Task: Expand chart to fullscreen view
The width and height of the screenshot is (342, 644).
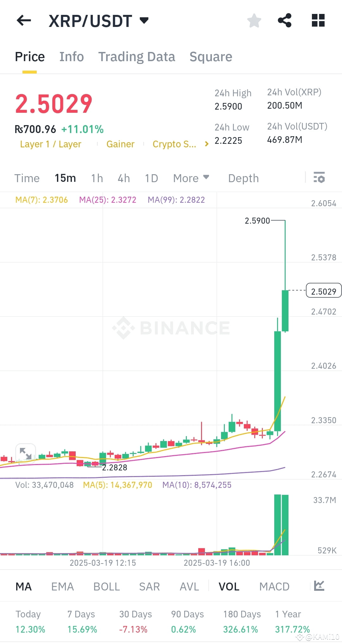Action: [25, 453]
